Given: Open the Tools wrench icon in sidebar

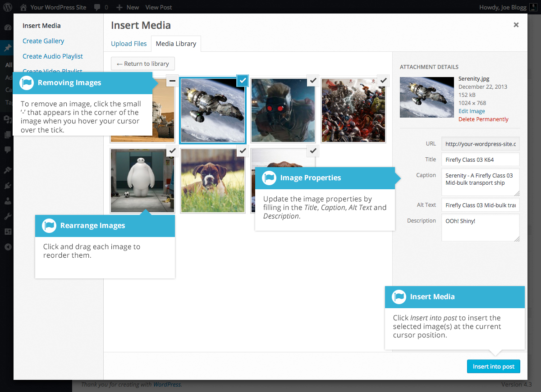Looking at the screenshot, I should tap(7, 216).
